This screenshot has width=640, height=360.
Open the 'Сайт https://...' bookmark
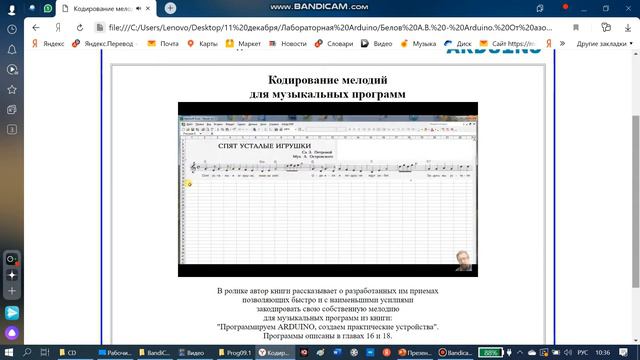tap(508, 44)
